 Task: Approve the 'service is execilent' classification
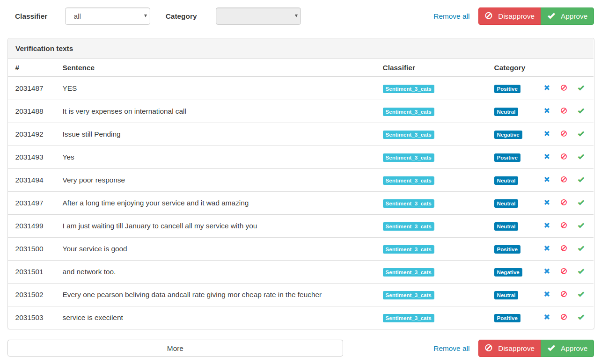(581, 317)
